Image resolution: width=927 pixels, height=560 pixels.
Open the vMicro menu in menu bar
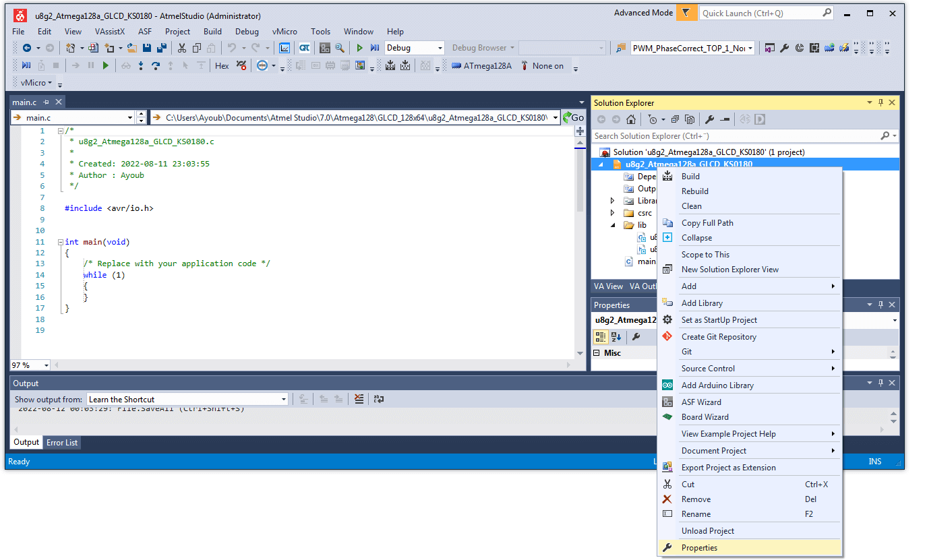pyautogui.click(x=285, y=32)
